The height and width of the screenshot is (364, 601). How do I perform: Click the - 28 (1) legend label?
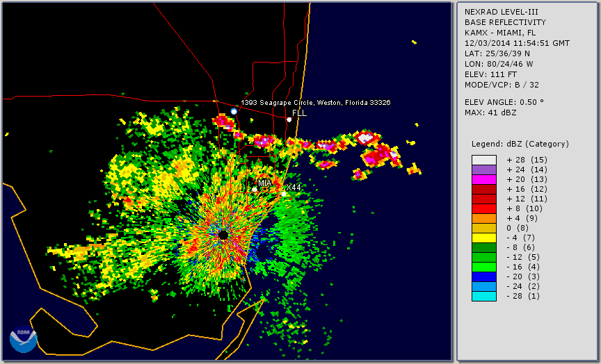click(523, 296)
